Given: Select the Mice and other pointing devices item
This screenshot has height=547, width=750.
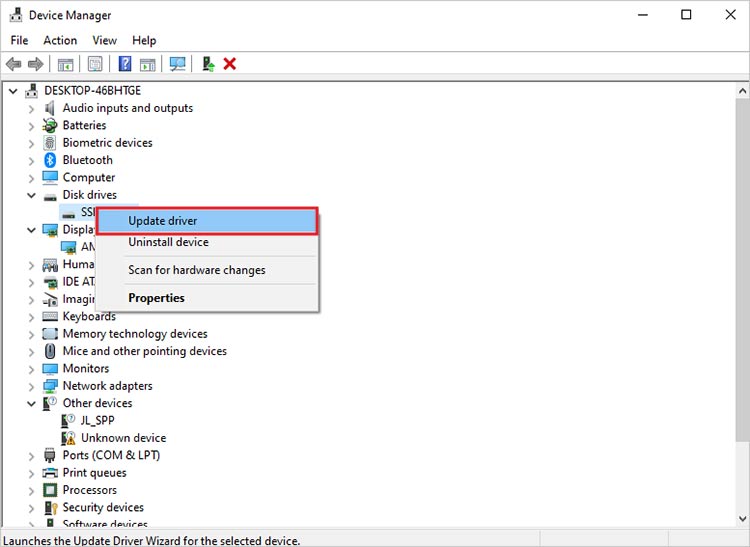Looking at the screenshot, I should (144, 351).
